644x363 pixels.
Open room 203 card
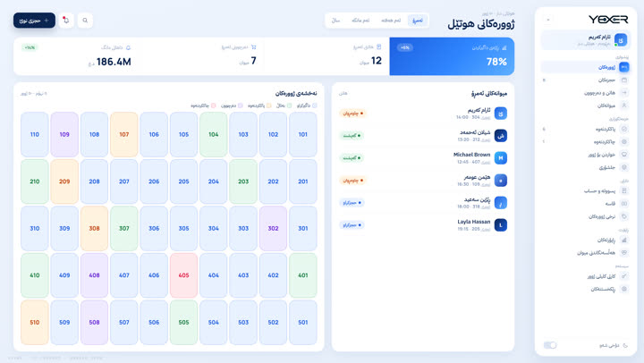click(243, 181)
